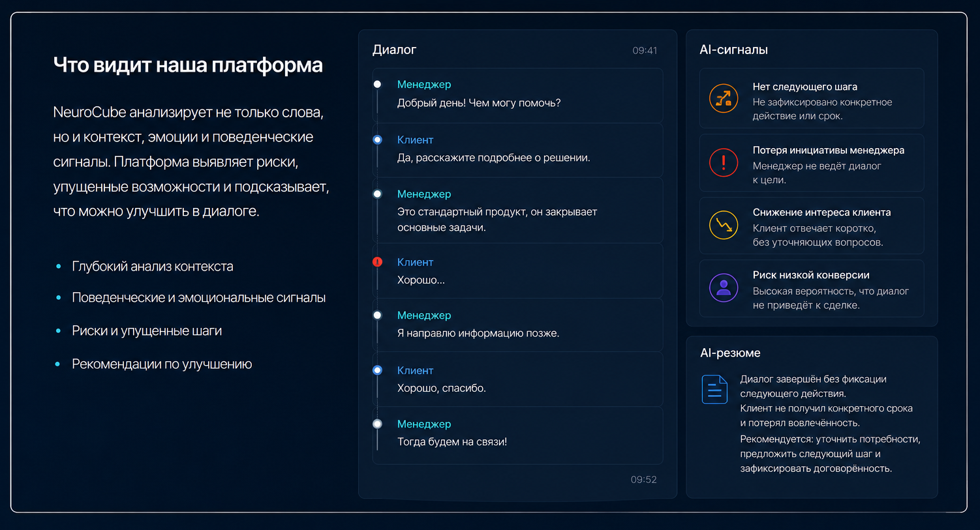Image resolution: width=980 pixels, height=530 pixels.
Task: Select the message 'Я направлю информацию позже.'
Action: 478,333
